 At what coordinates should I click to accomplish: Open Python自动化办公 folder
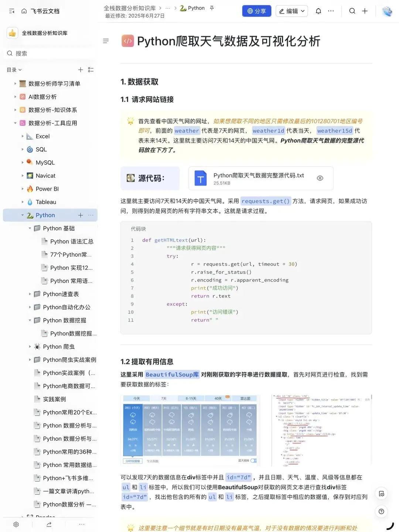click(66, 307)
